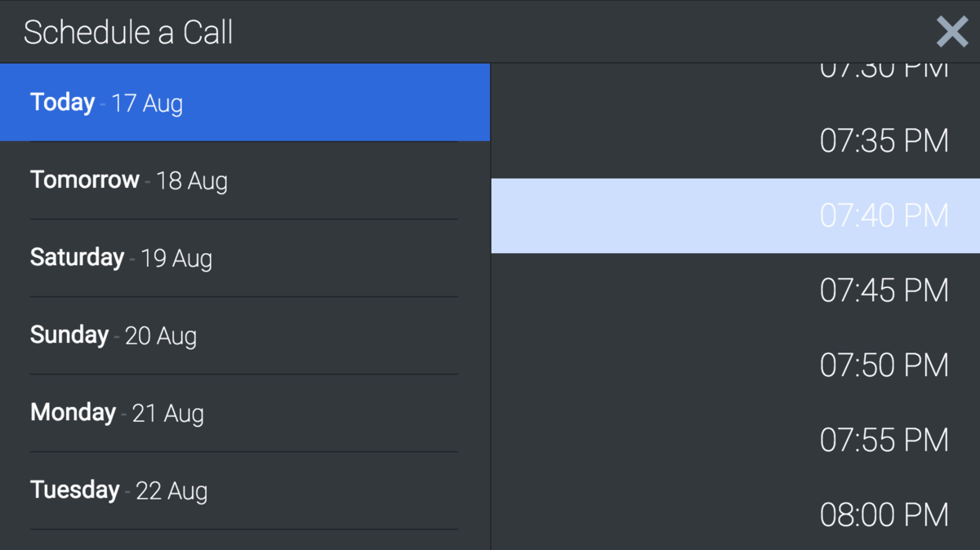The width and height of the screenshot is (980, 550).
Task: Choose 07:55 PM for the call
Action: click(735, 440)
